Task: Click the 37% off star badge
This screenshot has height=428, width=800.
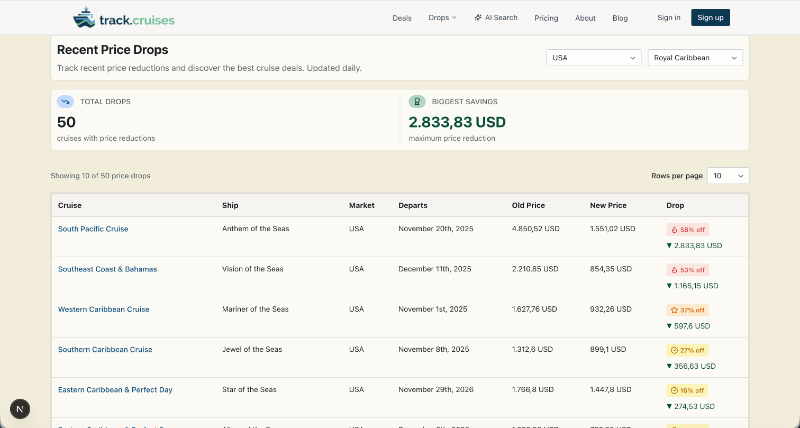Action: click(687, 310)
